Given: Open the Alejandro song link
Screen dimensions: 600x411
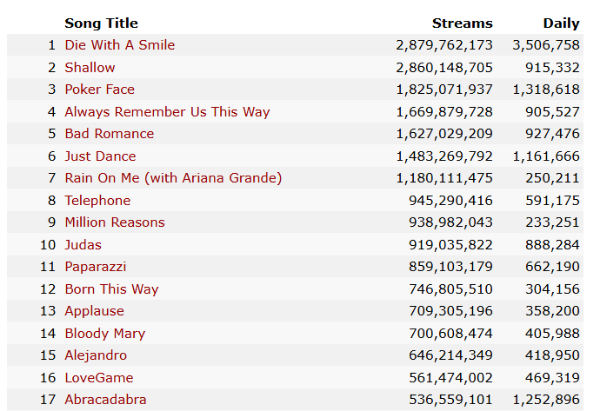Looking at the screenshot, I should tap(96, 355).
